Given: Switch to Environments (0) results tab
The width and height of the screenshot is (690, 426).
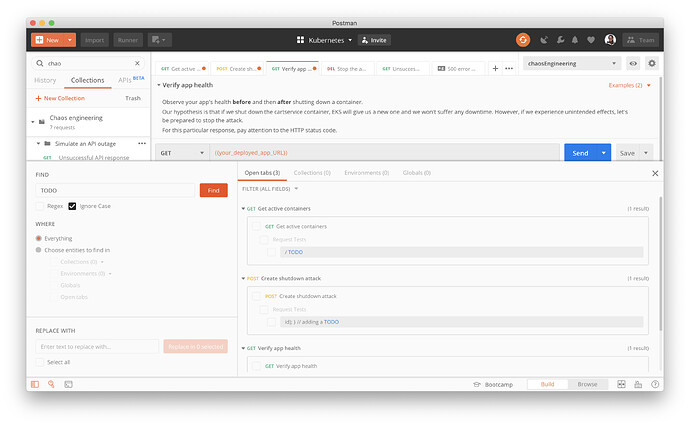Looking at the screenshot, I should click(x=367, y=173).
